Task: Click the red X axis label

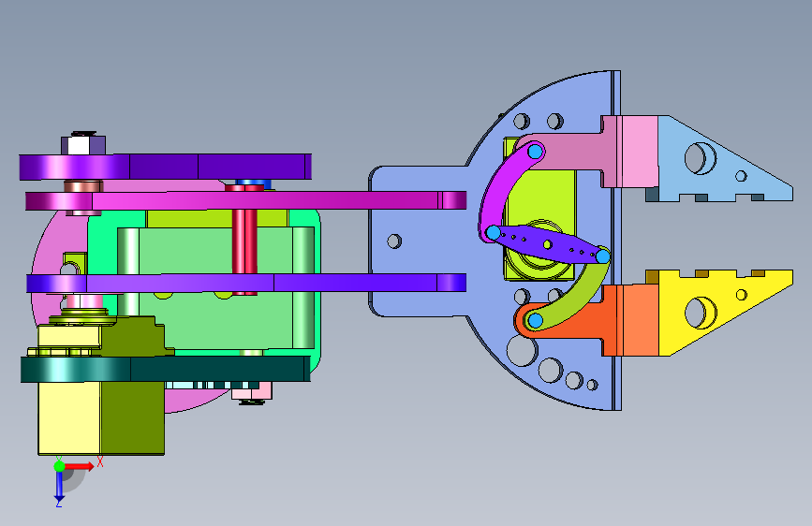Action: (100, 461)
